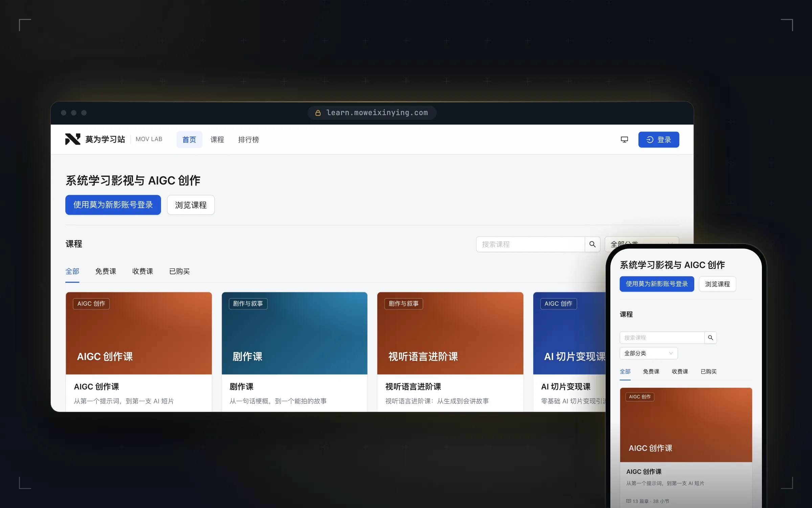812x508 pixels.
Task: Click the phone mockup 搜索课程 field
Action: point(662,338)
